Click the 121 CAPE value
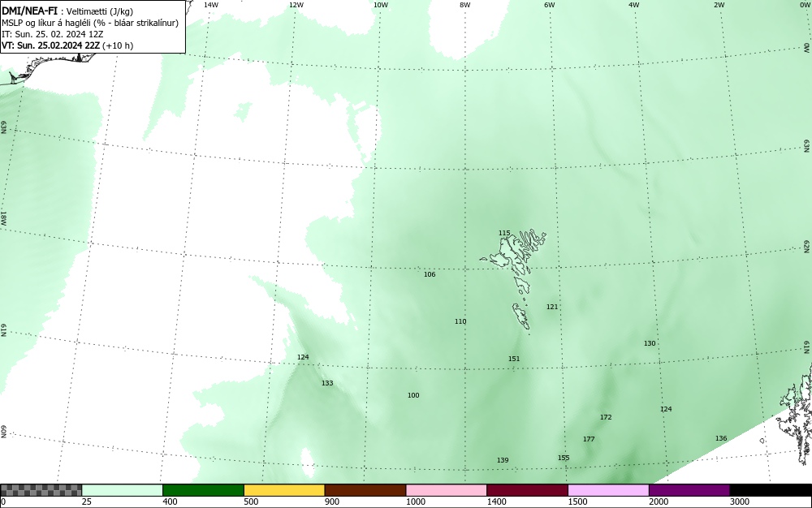This screenshot has height=508, width=812. click(552, 307)
